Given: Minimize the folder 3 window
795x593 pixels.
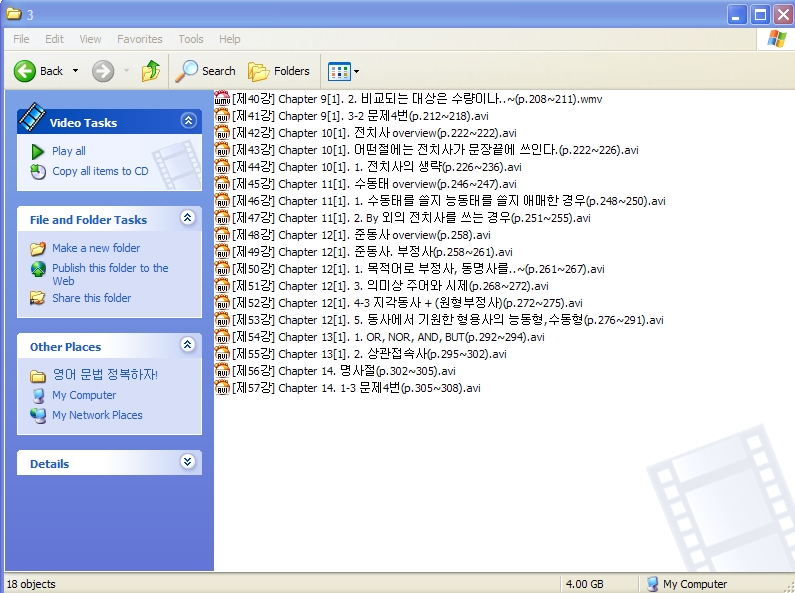Looking at the screenshot, I should pos(737,15).
